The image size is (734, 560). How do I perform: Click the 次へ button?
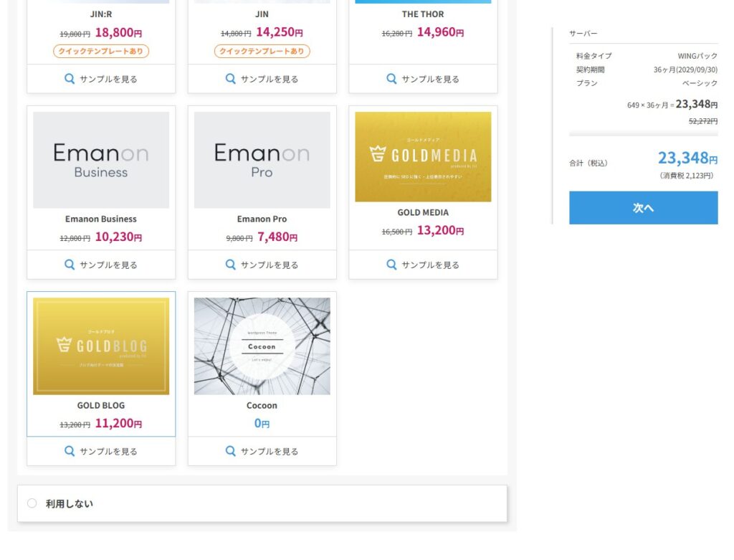click(643, 207)
